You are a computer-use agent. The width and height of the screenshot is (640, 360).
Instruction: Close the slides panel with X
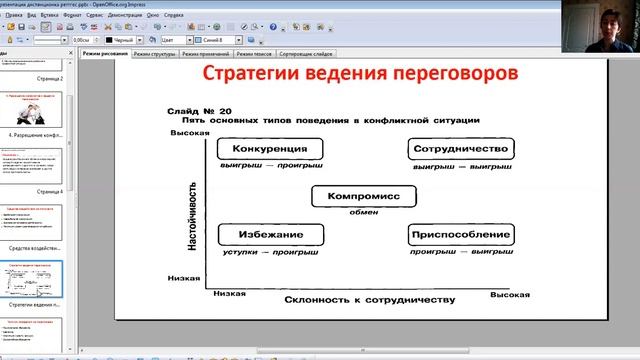71,53
